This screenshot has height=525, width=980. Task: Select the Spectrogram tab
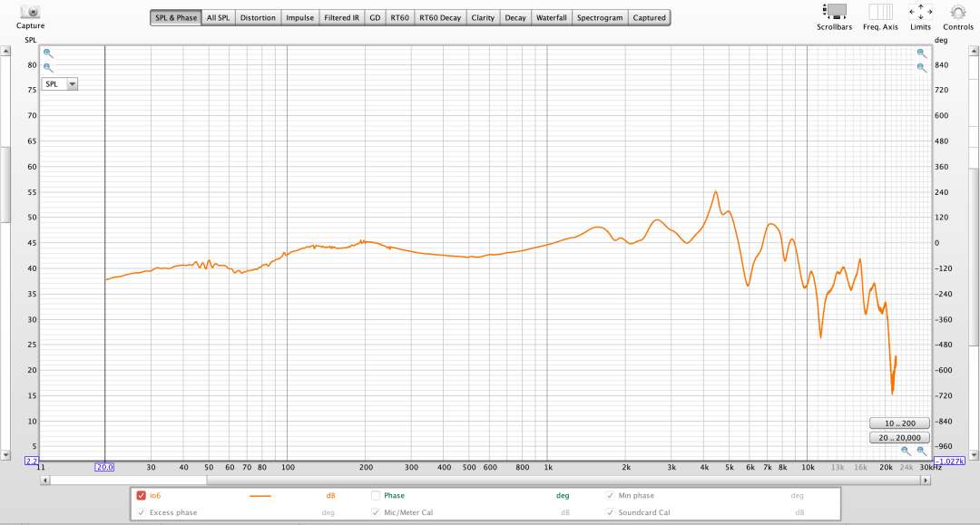pos(600,17)
